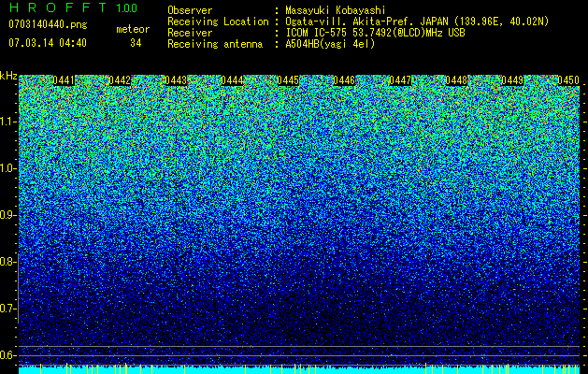588x374 pixels.
Task: Click the file name 0703140440.png
Action: (x=48, y=24)
